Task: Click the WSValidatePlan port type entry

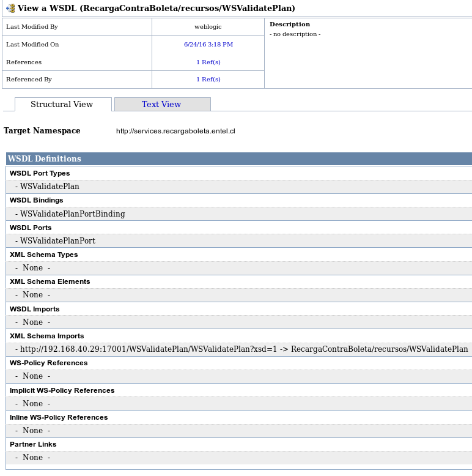Action: click(50, 187)
